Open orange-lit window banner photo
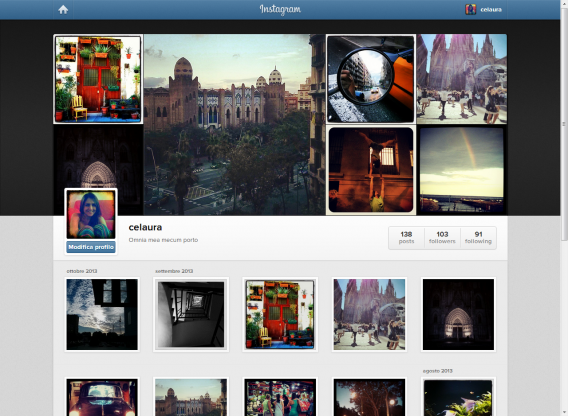The width and height of the screenshot is (568, 416). pyautogui.click(x=371, y=170)
